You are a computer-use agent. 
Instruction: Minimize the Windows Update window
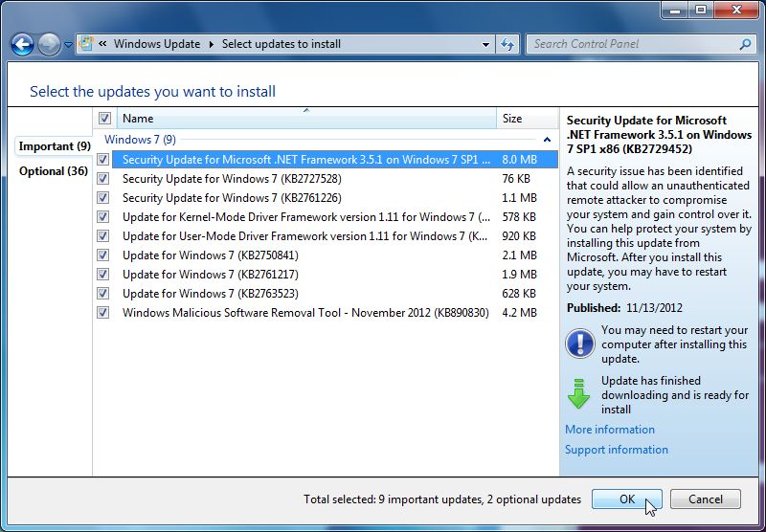[675, 10]
